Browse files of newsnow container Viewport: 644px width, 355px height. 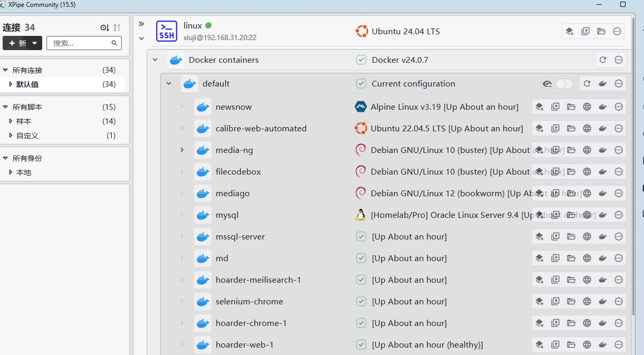click(571, 107)
